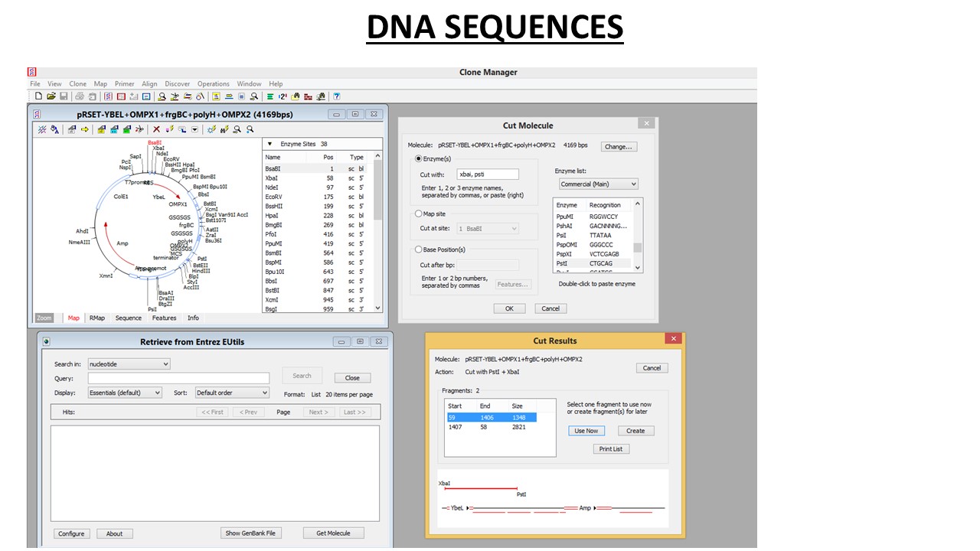The width and height of the screenshot is (980, 551).
Task: Open the Enzyme list Commercial (Main) dropdown
Action: (598, 184)
